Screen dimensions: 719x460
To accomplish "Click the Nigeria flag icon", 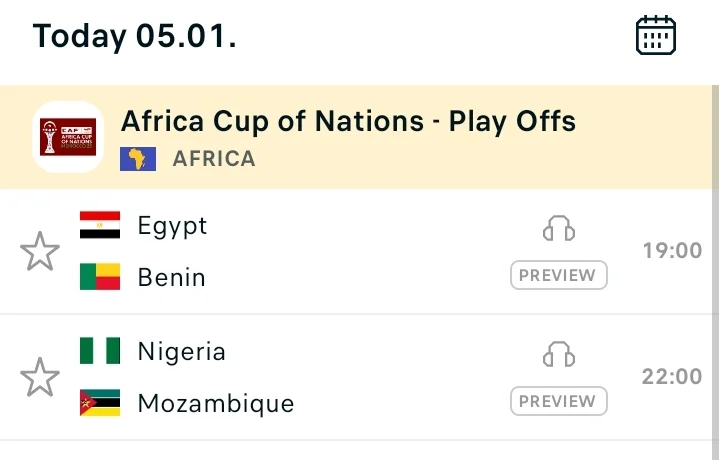I will [100, 352].
